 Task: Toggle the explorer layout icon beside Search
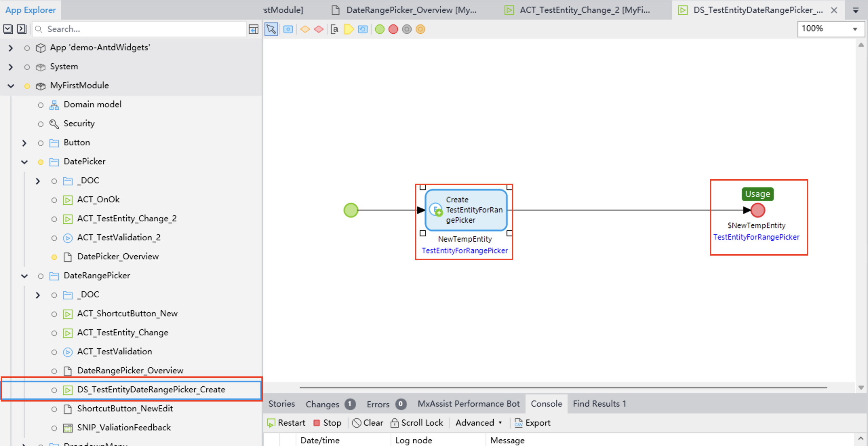tap(253, 29)
